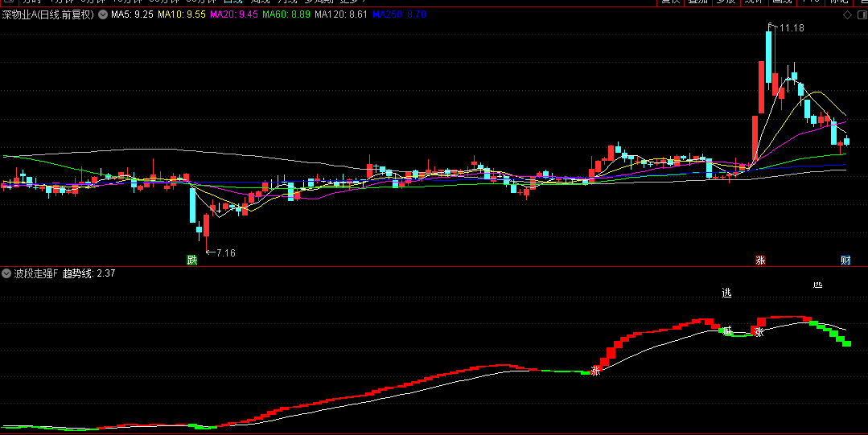868x435 pixels.
Task: Click the diamond icon at chart top-right
Action: (847, 15)
